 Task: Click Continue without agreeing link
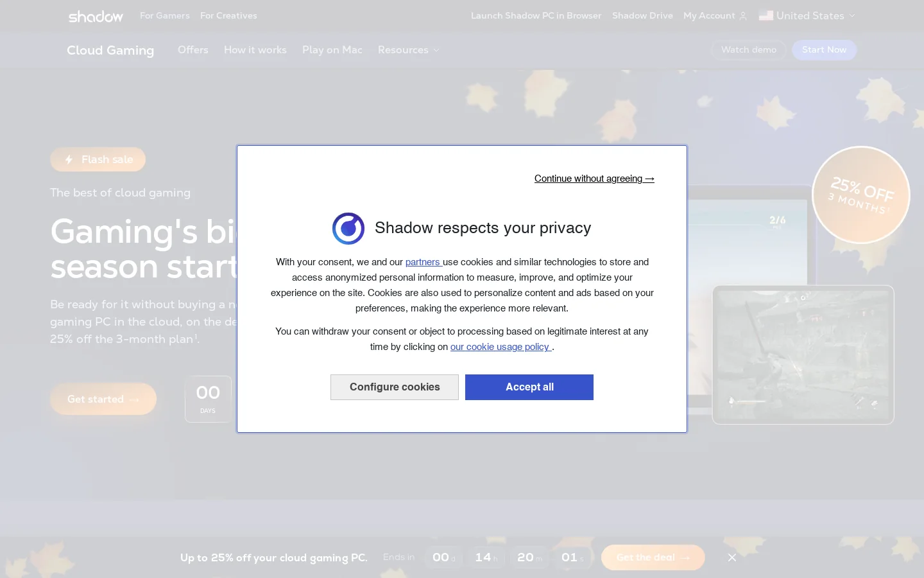[x=594, y=179]
